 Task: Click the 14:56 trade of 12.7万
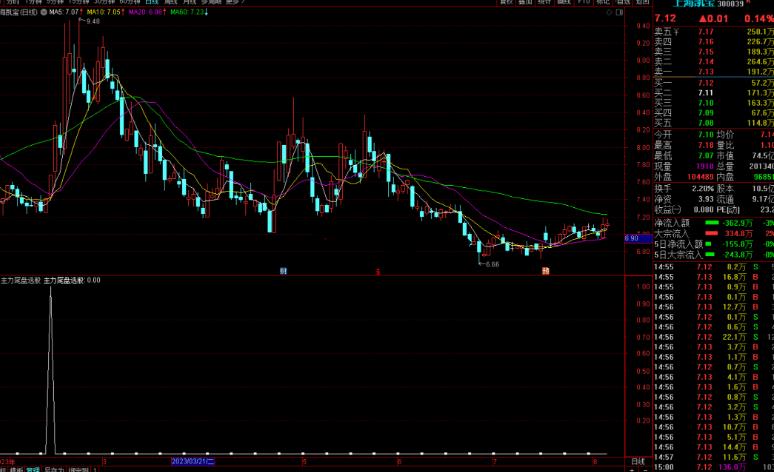point(714,307)
